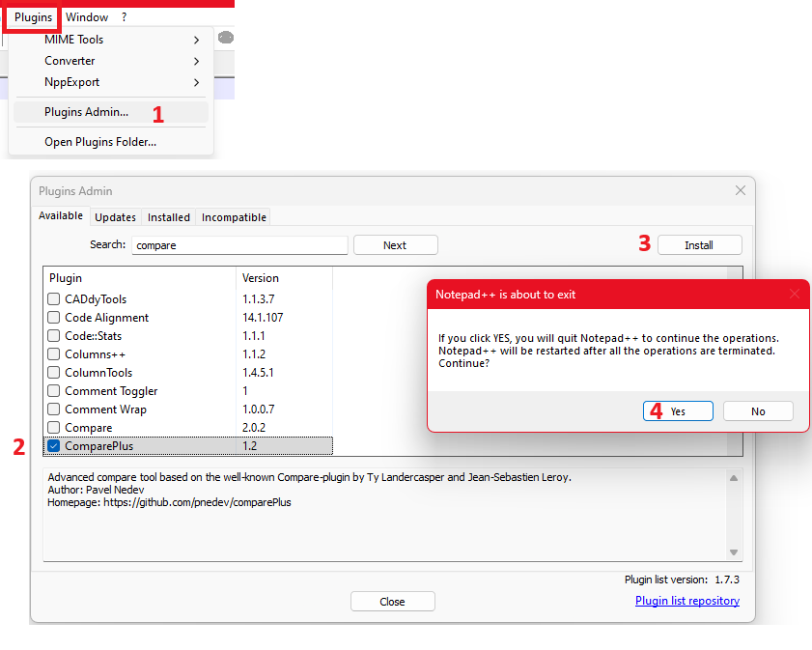This screenshot has width=812, height=650.
Task: Check the Comment Wrap plugin checkbox
Action: point(53,410)
